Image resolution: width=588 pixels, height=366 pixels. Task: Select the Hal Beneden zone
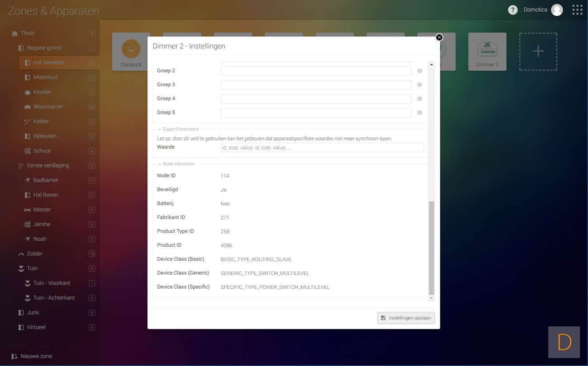pyautogui.click(x=59, y=63)
